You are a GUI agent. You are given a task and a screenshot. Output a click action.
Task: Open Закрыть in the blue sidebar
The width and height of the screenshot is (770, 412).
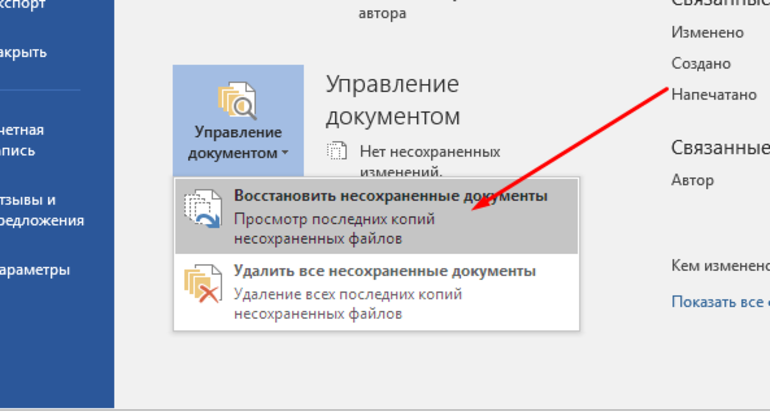click(x=24, y=52)
